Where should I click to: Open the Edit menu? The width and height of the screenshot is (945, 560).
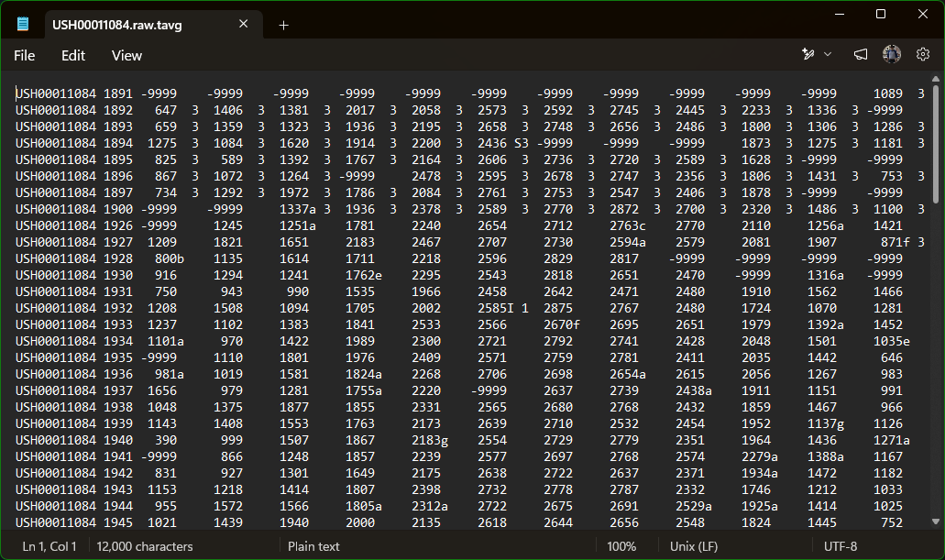pos(73,56)
